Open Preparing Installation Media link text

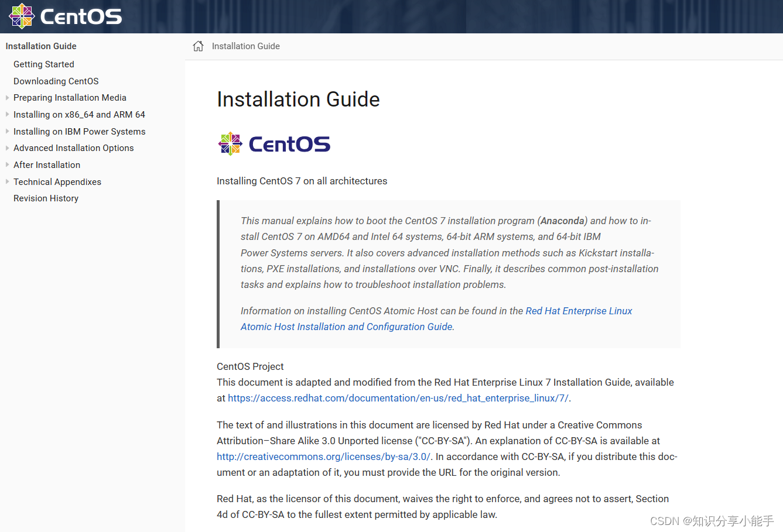click(70, 98)
